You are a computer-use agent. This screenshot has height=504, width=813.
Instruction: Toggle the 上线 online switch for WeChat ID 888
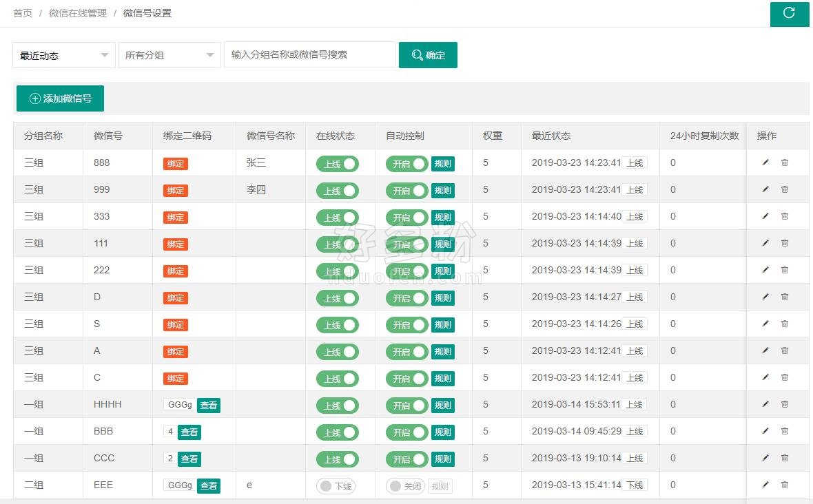tap(338, 164)
